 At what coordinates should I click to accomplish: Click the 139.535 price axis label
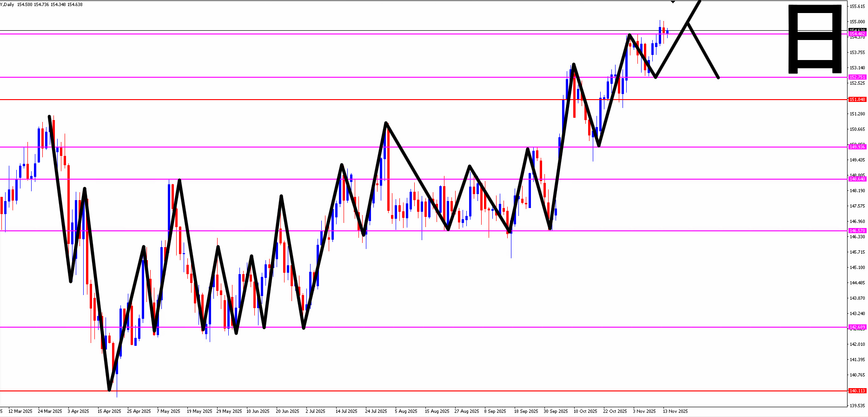click(857, 406)
